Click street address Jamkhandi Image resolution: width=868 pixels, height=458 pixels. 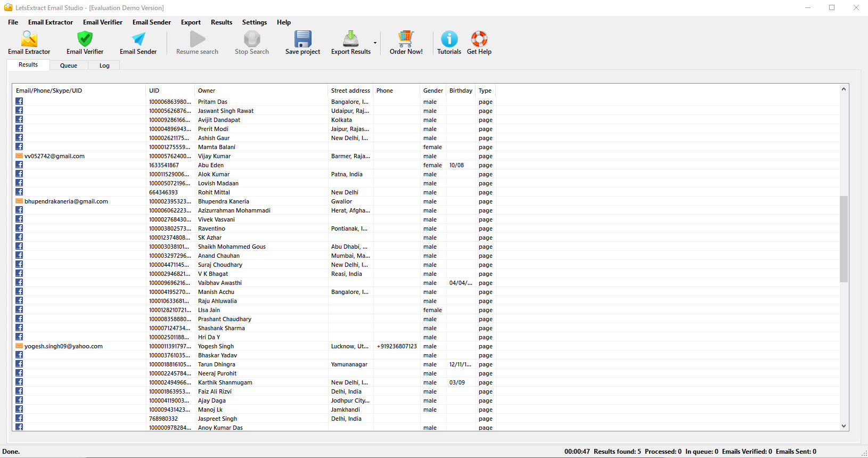(346, 410)
